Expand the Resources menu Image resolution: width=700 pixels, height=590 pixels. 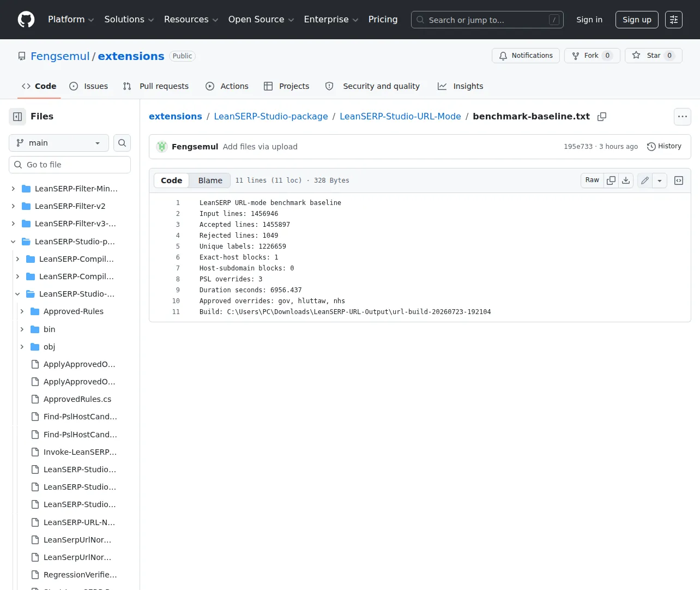[x=191, y=20]
